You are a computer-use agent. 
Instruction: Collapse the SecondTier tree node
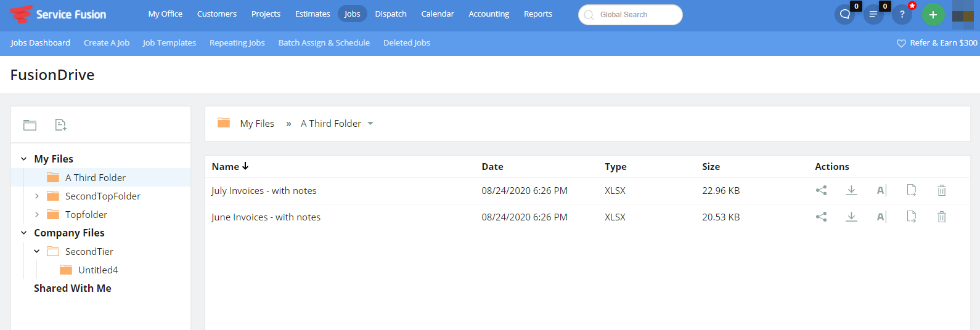(x=37, y=251)
